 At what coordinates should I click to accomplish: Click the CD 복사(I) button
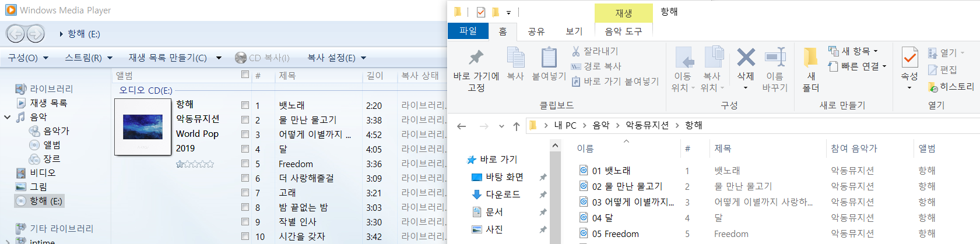[x=262, y=58]
